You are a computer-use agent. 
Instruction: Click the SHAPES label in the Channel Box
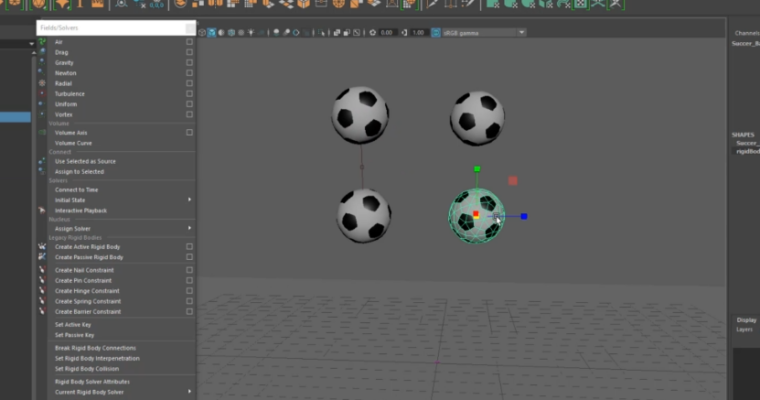point(743,135)
